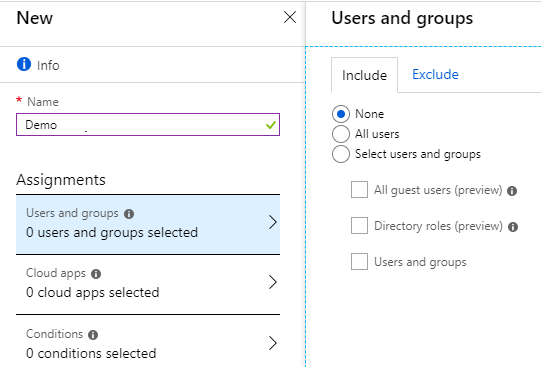541x367 pixels.
Task: Click info icon next to Conditions
Action: click(93, 335)
